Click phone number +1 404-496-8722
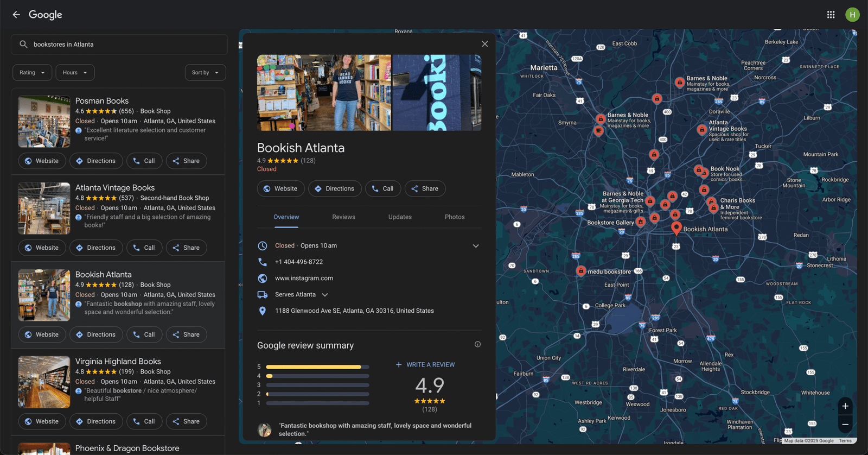 point(299,262)
